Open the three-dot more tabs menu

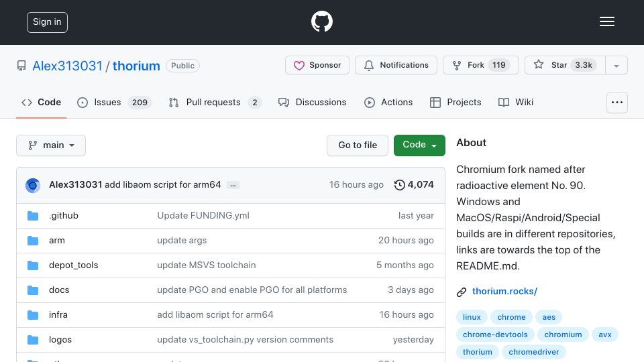click(617, 103)
